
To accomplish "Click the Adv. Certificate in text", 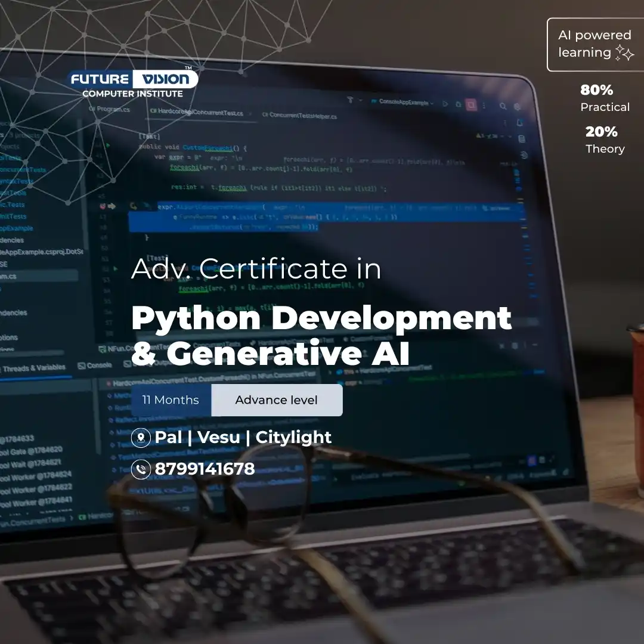I will point(256,268).
